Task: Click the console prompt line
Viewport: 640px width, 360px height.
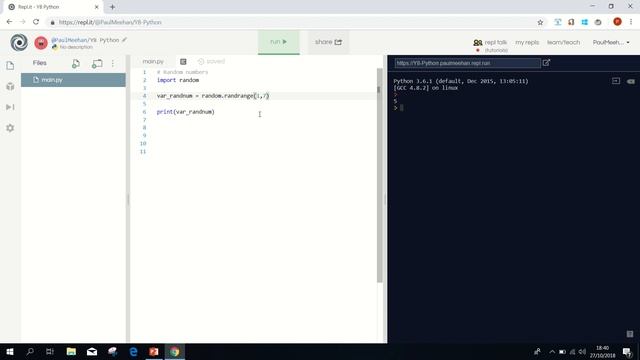Action: pyautogui.click(x=399, y=108)
